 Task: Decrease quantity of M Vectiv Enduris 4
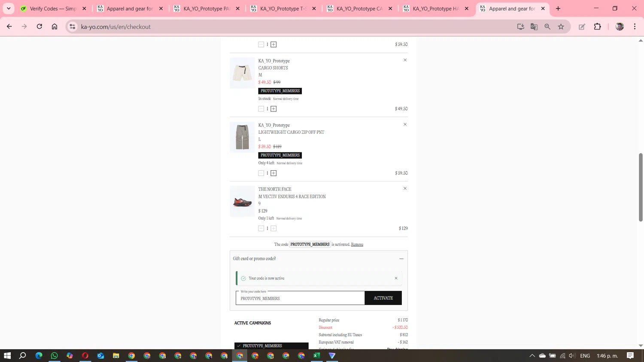[x=261, y=229]
